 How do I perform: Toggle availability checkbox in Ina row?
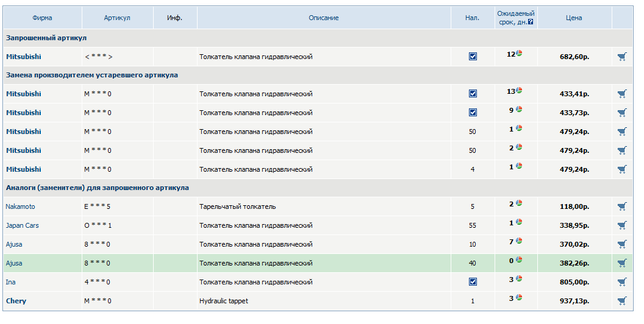(x=473, y=282)
